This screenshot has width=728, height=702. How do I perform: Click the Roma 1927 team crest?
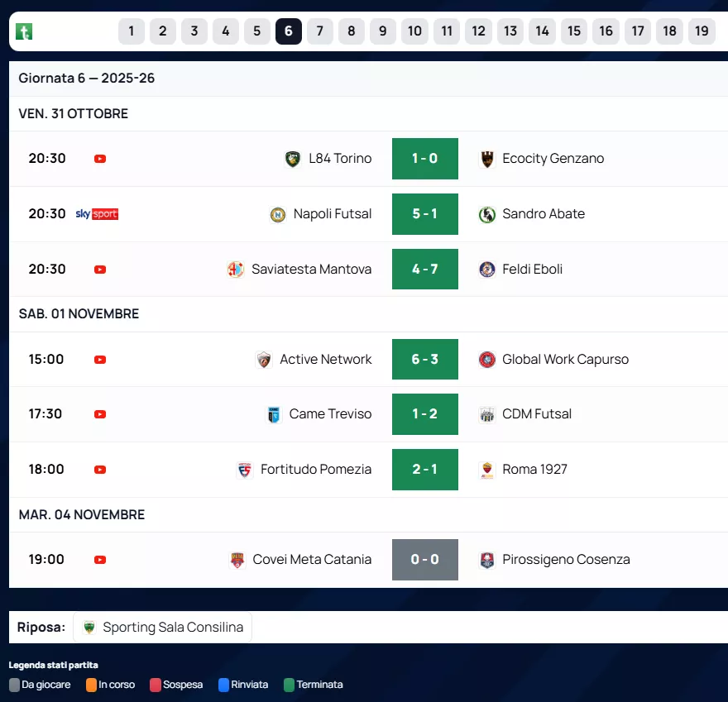click(x=487, y=470)
